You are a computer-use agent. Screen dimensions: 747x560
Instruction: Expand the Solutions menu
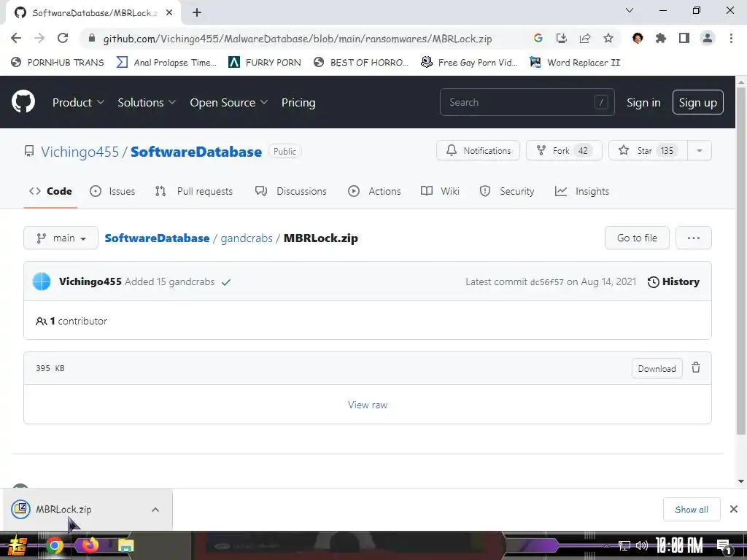[147, 102]
